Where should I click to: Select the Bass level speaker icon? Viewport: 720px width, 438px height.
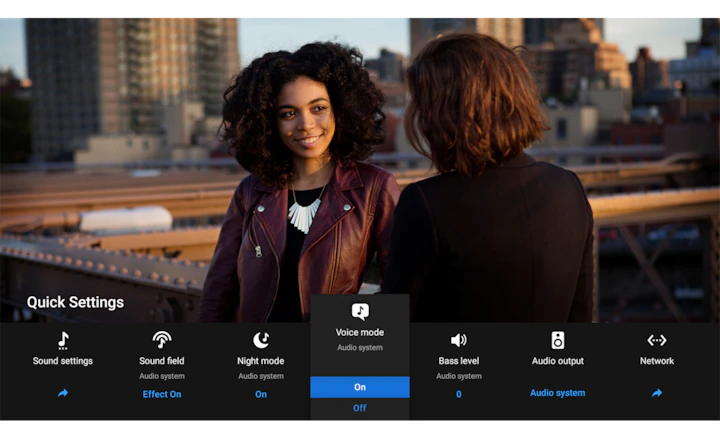(459, 340)
